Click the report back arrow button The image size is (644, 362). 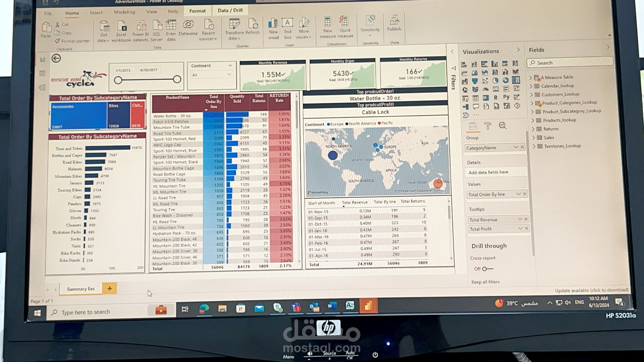[x=56, y=58]
